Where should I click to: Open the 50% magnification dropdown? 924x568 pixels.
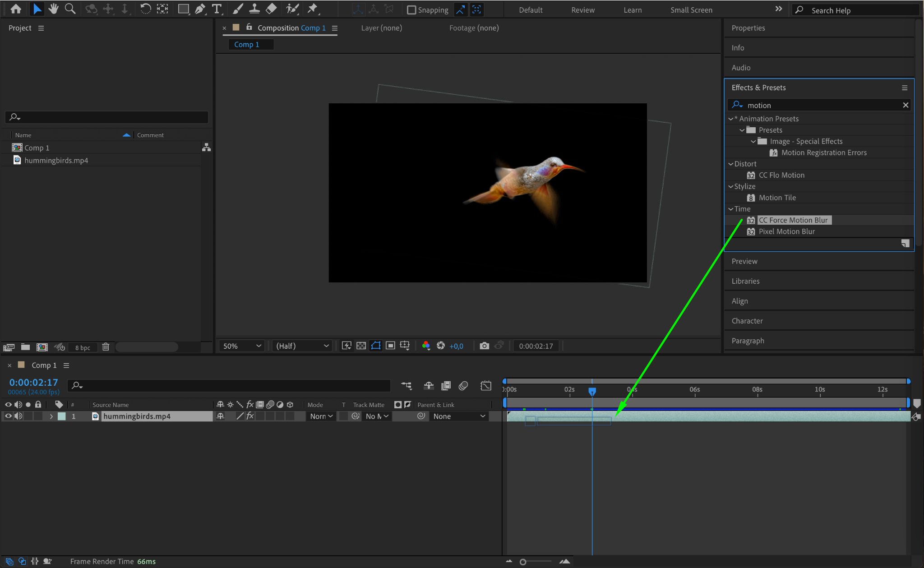[x=242, y=346]
